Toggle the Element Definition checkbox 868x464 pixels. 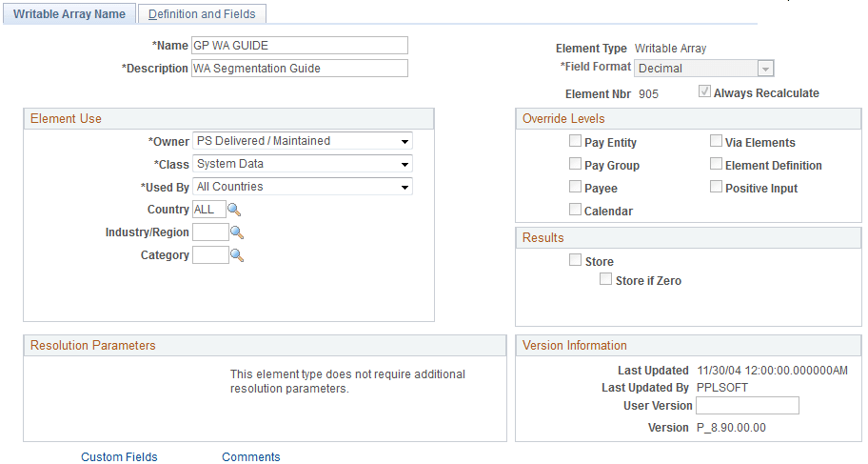717,165
